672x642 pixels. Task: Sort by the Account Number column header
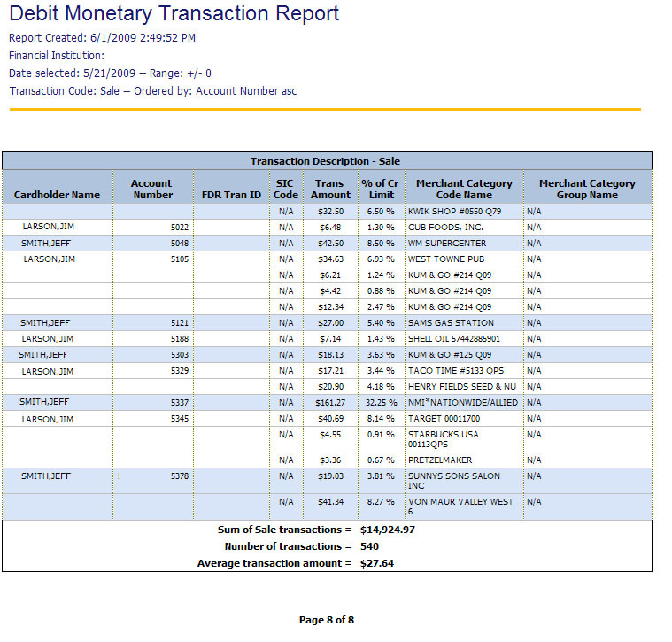(x=151, y=189)
